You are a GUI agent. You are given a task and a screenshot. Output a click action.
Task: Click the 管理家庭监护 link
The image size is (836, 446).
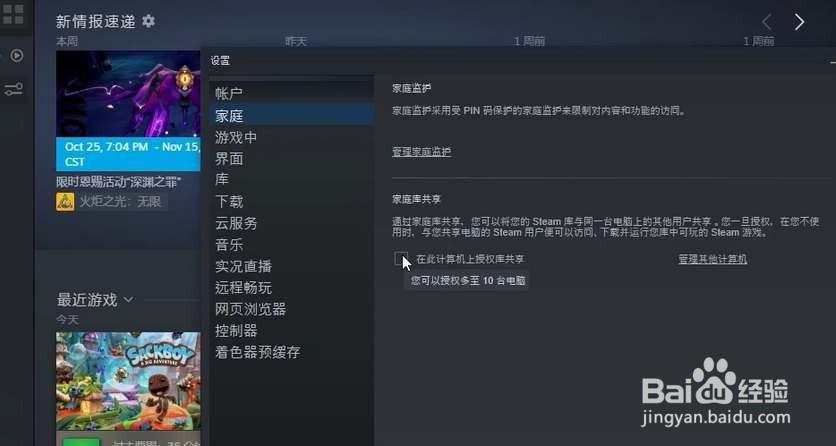[x=421, y=152]
